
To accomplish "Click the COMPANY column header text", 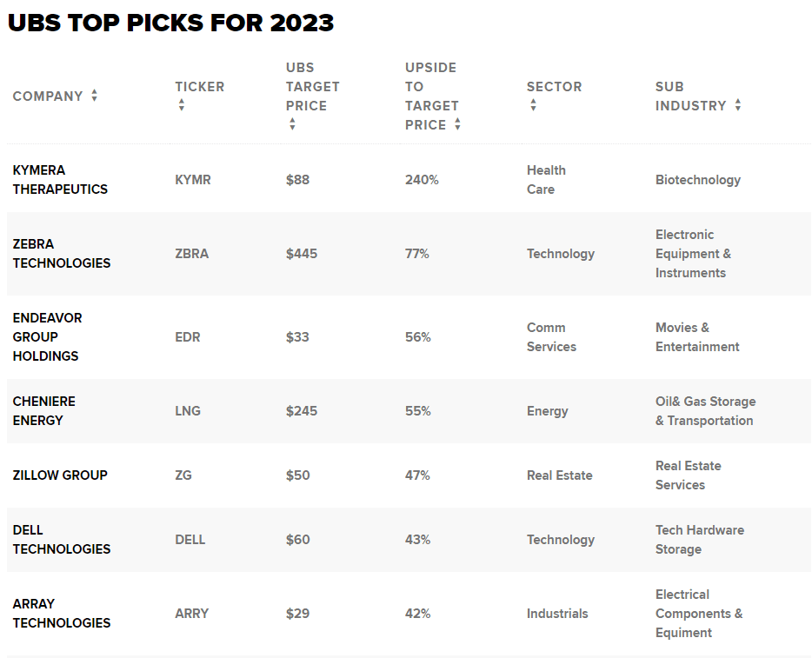I will 48,96.
